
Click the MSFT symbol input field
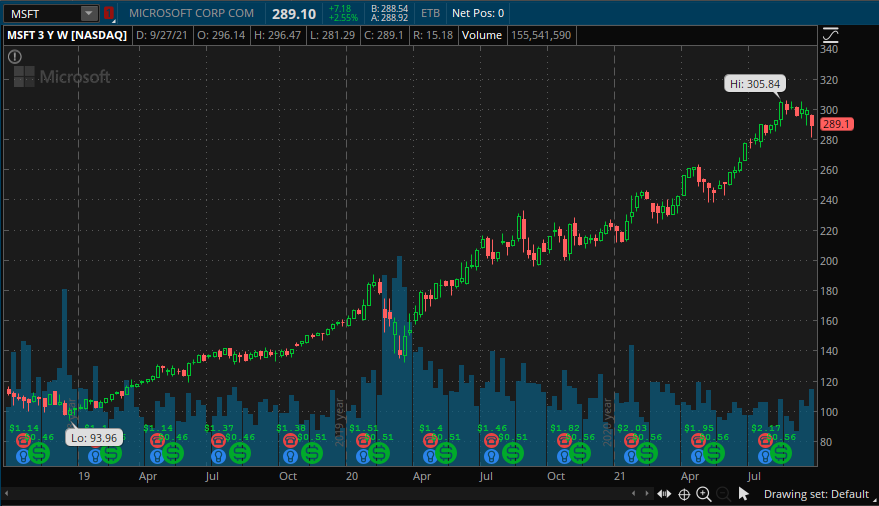43,13
